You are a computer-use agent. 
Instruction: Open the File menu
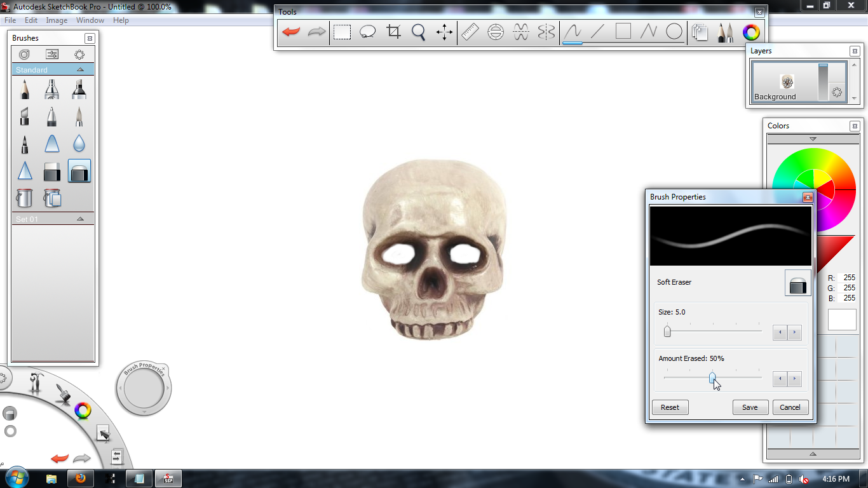pyautogui.click(x=10, y=20)
